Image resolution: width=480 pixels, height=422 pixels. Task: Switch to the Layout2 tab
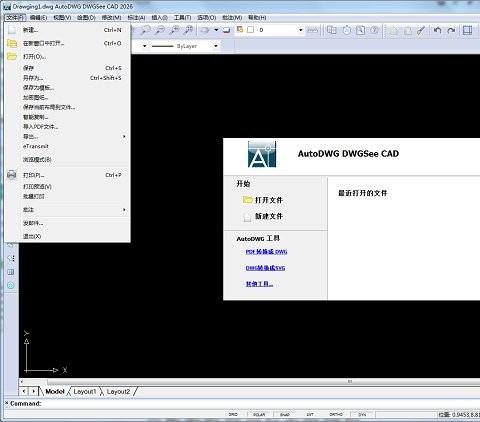click(118, 391)
